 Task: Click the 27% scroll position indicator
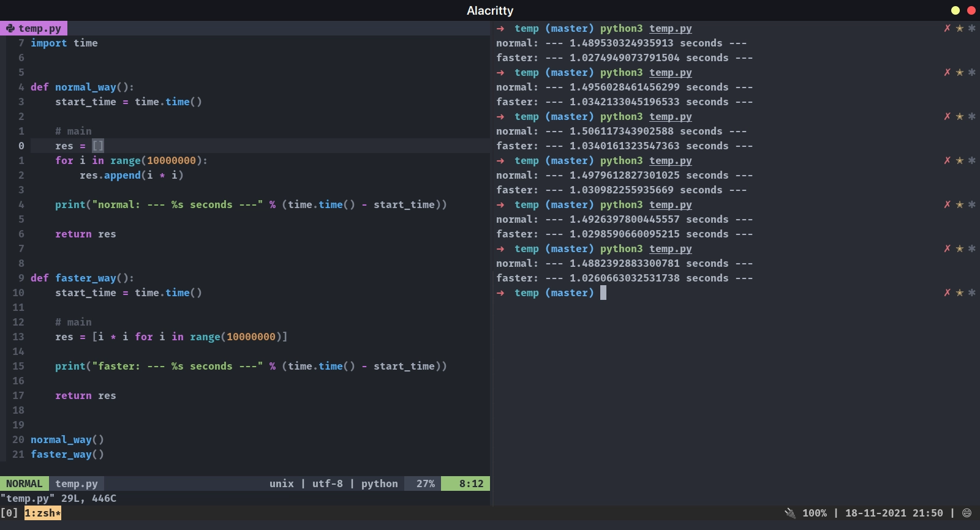[x=426, y=483]
